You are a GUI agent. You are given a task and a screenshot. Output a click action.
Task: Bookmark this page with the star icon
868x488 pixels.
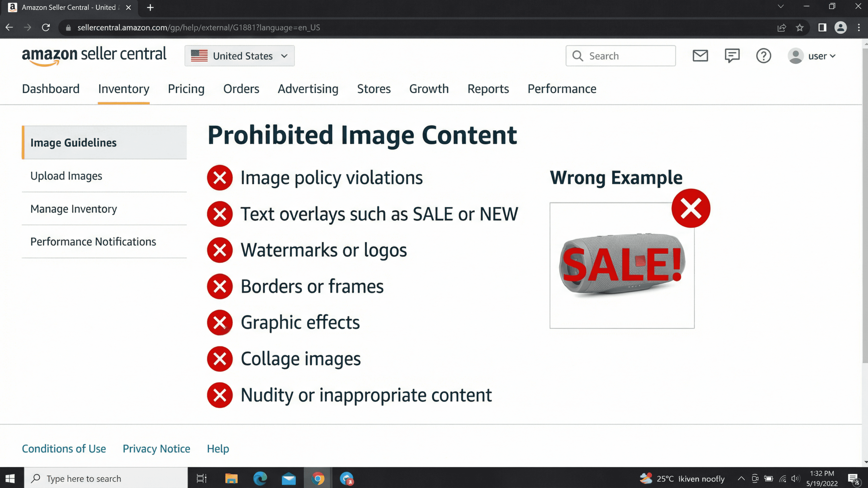800,28
